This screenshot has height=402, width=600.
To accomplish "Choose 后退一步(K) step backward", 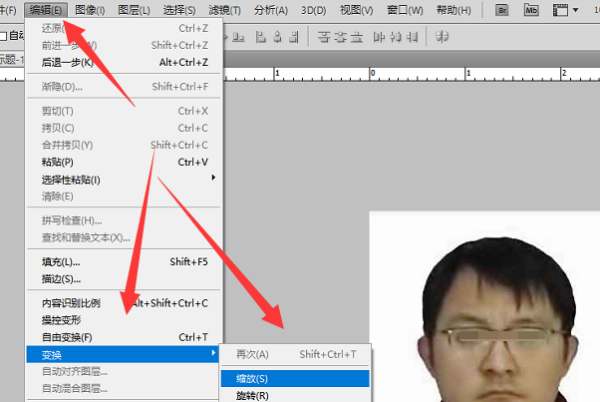I will pos(123,62).
